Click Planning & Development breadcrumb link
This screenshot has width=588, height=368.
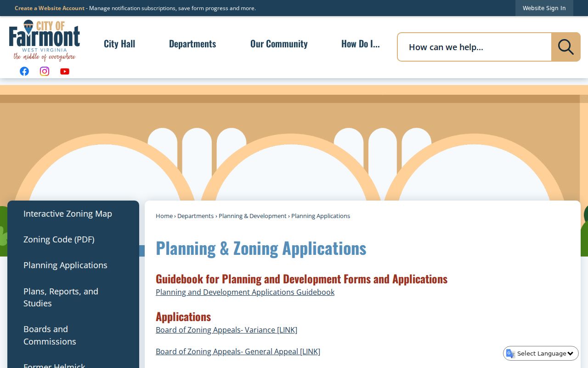click(253, 216)
